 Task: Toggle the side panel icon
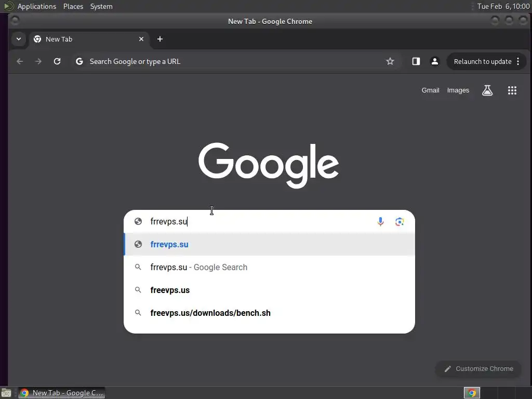[x=416, y=61]
